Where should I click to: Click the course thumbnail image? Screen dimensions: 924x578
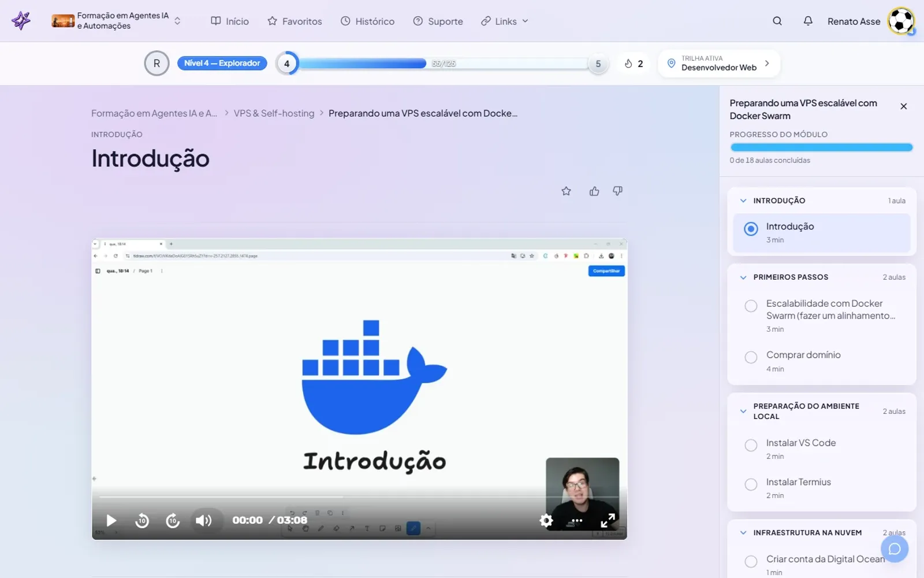point(63,21)
